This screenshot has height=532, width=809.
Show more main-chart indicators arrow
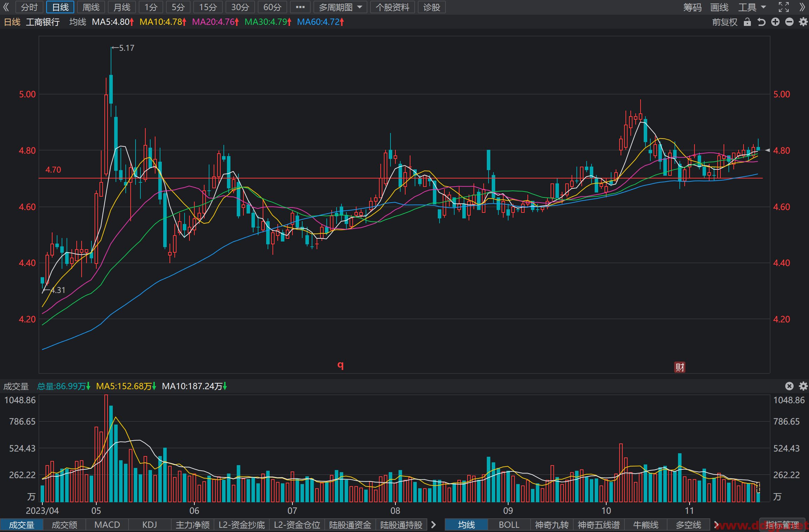716,525
